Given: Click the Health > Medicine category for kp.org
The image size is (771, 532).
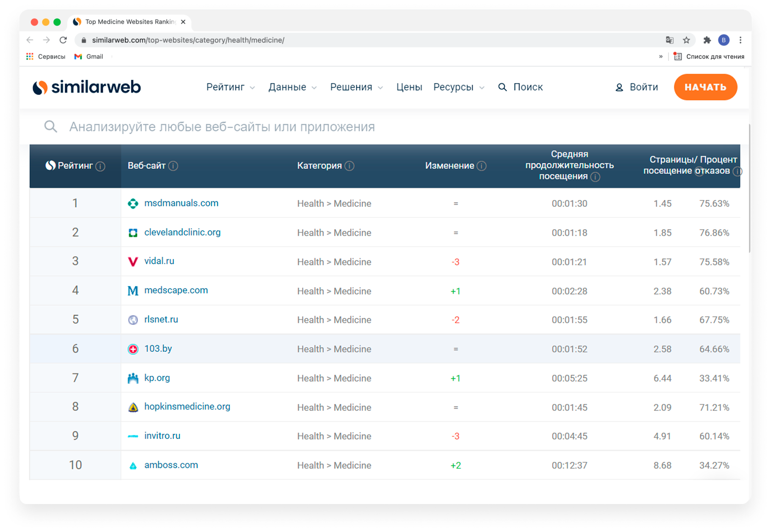Looking at the screenshot, I should [x=334, y=378].
